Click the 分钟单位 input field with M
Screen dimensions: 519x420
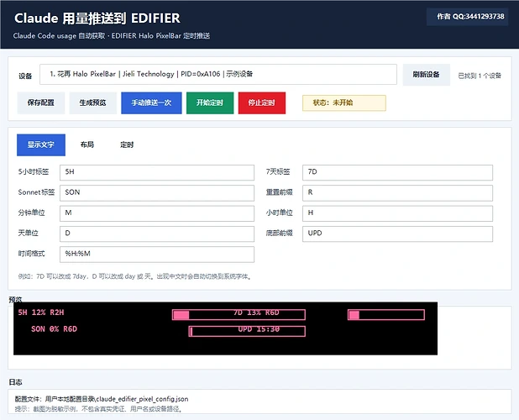point(157,213)
